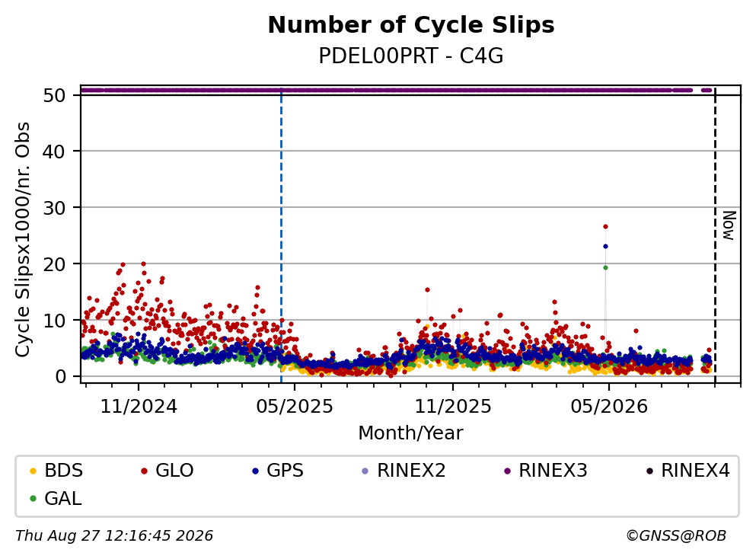Select the subtitle 'PDEL00PRT - C4G'
Image resolution: width=756 pixels, height=559 pixels.
coord(411,56)
